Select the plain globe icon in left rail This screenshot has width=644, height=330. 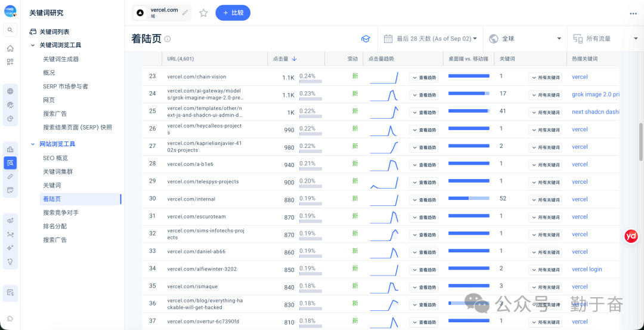pos(10,91)
